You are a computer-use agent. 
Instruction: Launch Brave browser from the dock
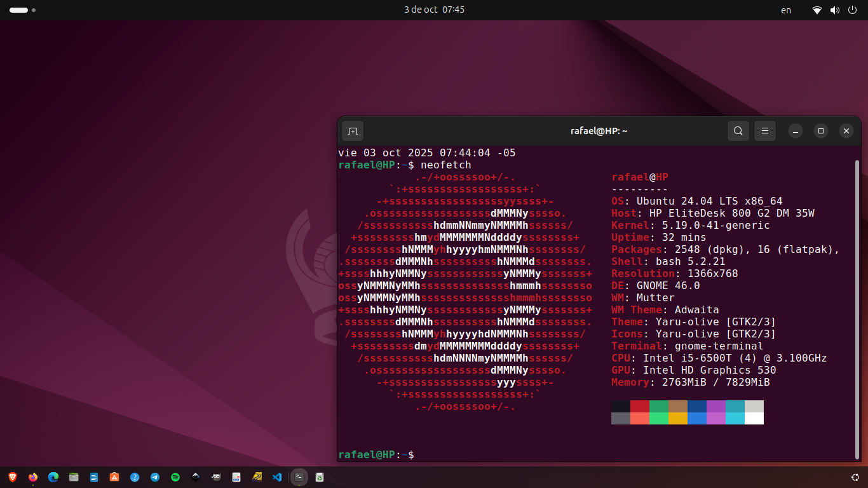[13, 477]
